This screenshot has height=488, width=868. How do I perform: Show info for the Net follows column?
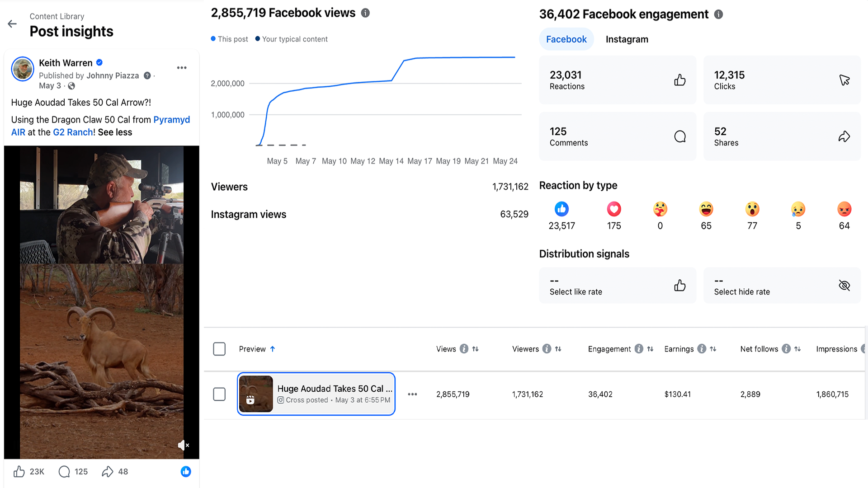coord(786,349)
